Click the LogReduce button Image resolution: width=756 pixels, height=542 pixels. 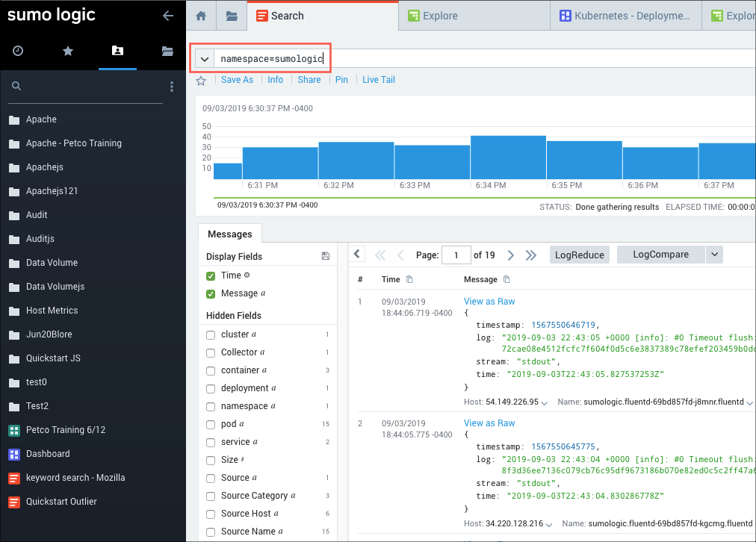[579, 255]
